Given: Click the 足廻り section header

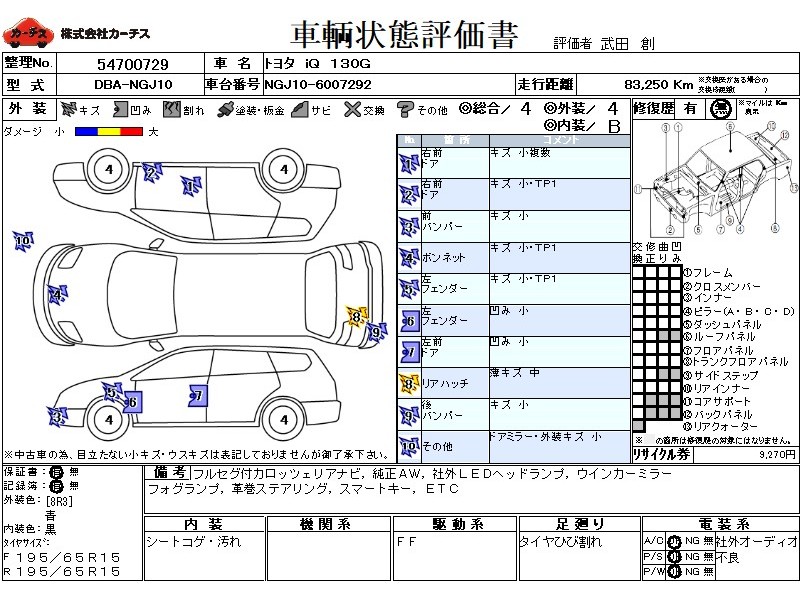Looking at the screenshot, I should (580, 524).
